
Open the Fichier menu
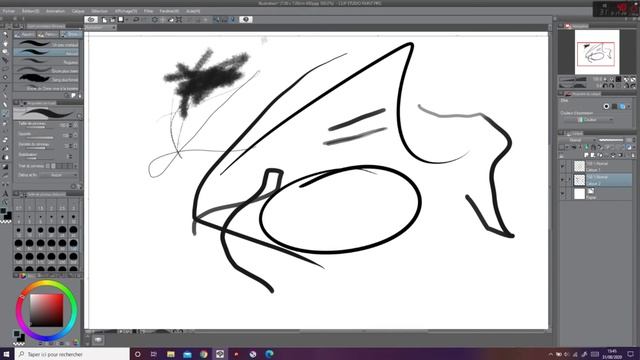(x=9, y=11)
